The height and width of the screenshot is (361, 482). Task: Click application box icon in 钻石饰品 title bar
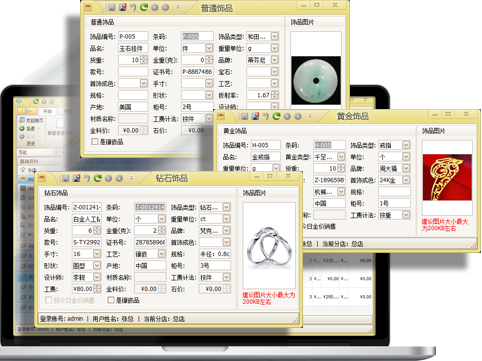pyautogui.click(x=42, y=178)
